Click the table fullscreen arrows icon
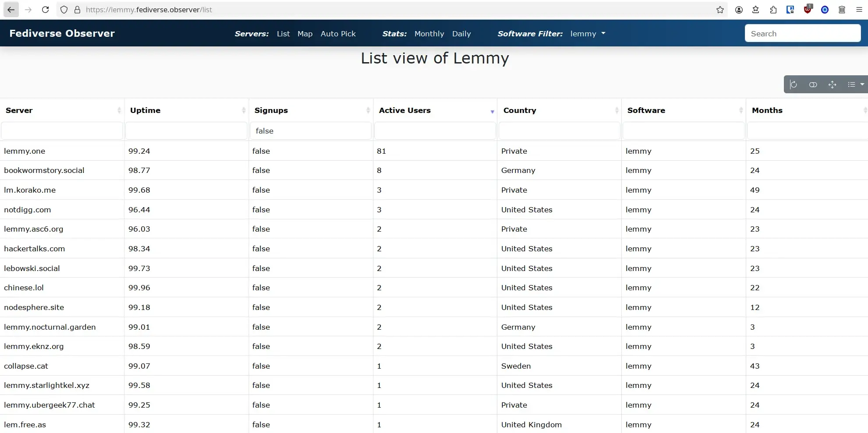The width and height of the screenshot is (868, 433). 832,84
